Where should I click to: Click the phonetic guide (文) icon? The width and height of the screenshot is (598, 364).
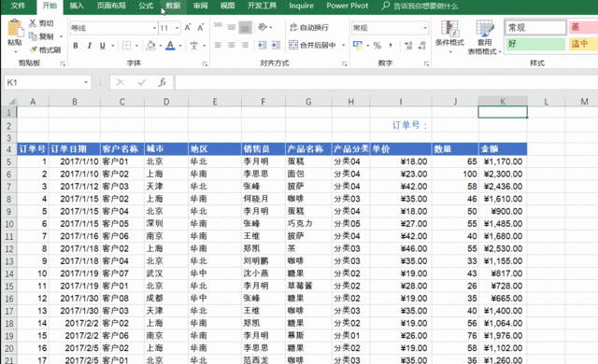[x=194, y=46]
